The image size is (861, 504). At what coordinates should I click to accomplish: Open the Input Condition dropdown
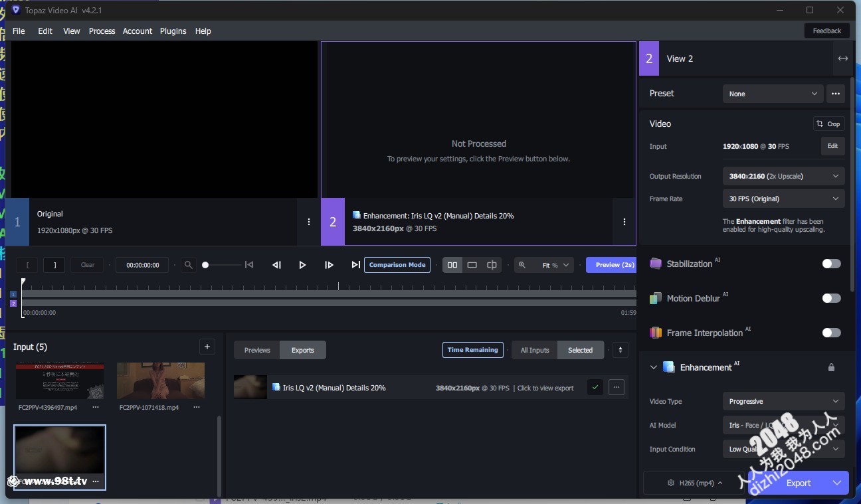(783, 449)
